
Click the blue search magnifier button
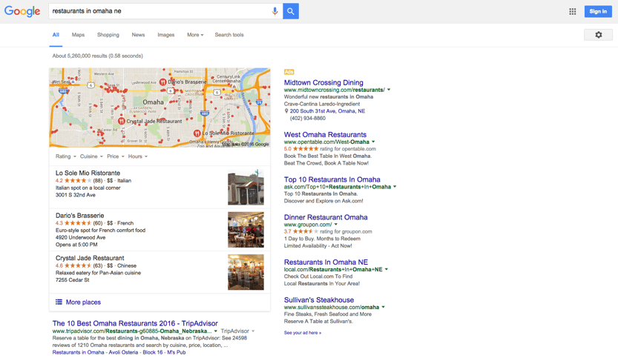291,11
